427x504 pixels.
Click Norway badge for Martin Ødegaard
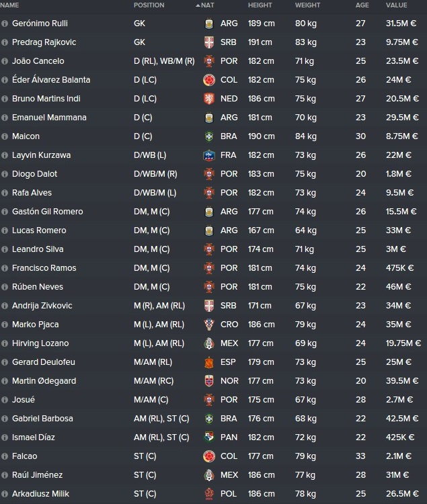point(209,381)
